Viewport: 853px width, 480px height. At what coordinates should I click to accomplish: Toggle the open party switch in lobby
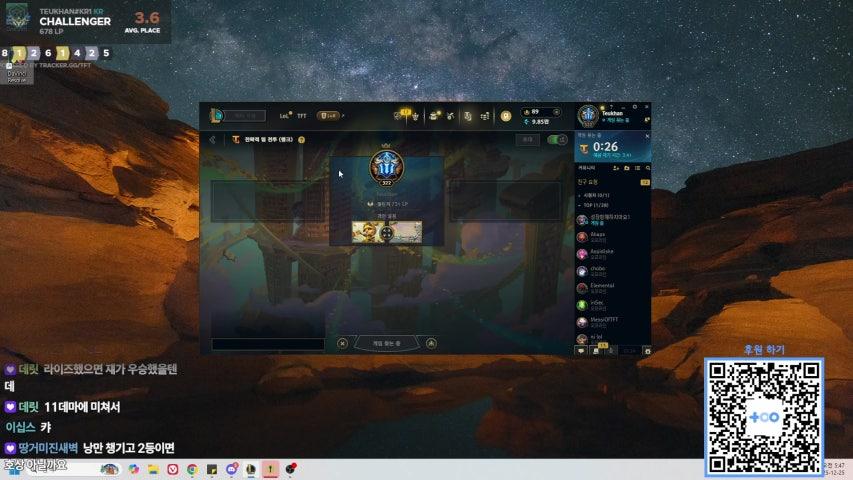(x=556, y=140)
